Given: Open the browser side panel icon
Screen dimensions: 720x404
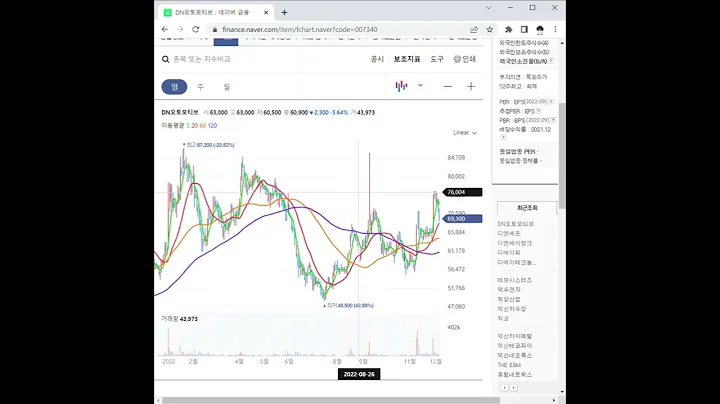Looking at the screenshot, I should pyautogui.click(x=524, y=29).
